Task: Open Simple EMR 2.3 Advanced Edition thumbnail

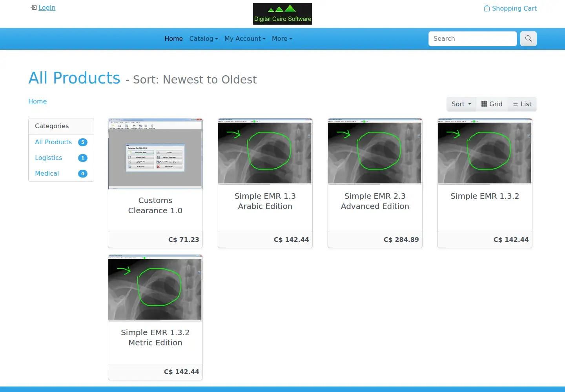Action: (x=375, y=151)
